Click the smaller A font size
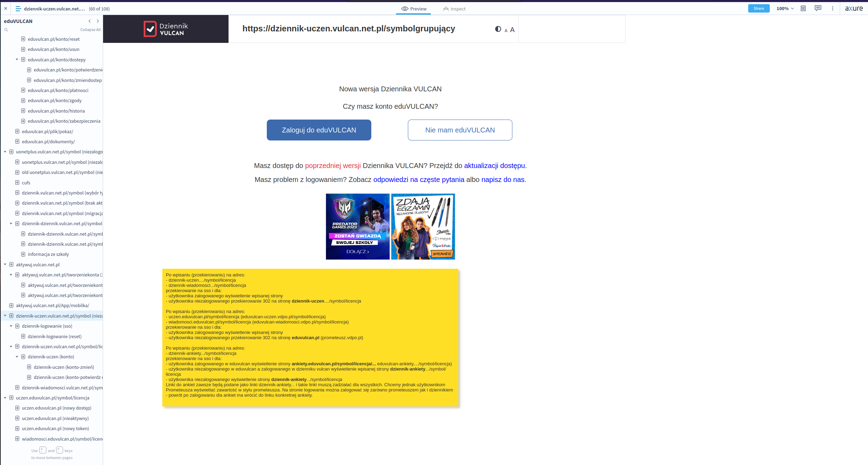 pos(506,31)
